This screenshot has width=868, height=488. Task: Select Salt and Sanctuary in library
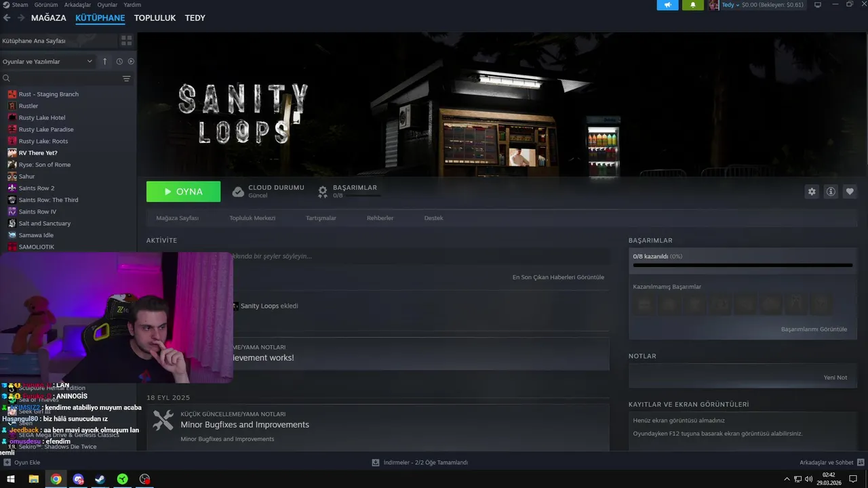point(45,224)
